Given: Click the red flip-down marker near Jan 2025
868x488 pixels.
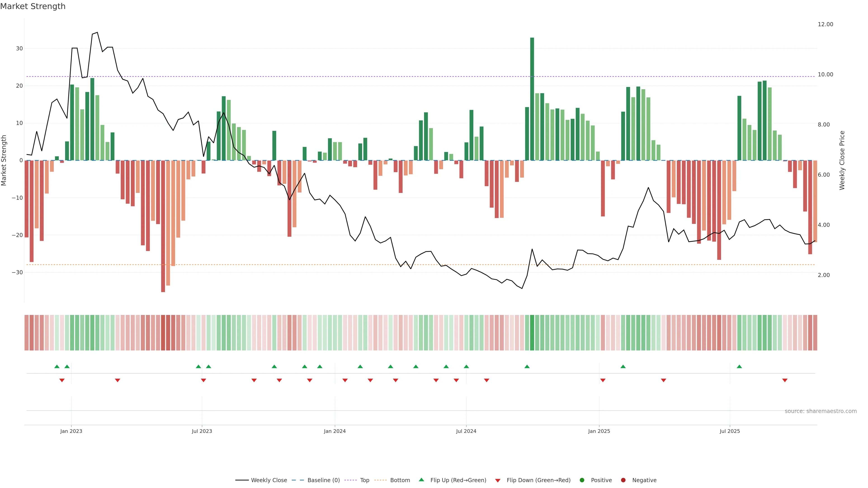Looking at the screenshot, I should click(x=603, y=380).
